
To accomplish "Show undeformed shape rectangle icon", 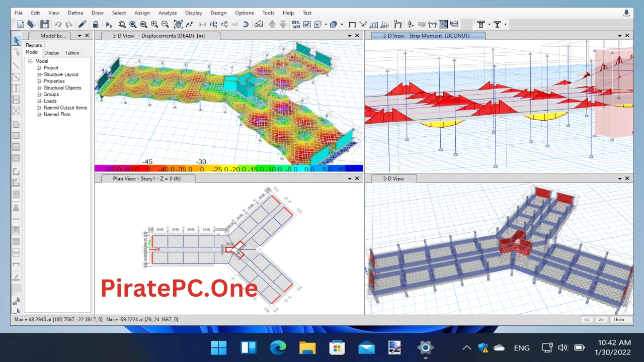I will (x=352, y=24).
